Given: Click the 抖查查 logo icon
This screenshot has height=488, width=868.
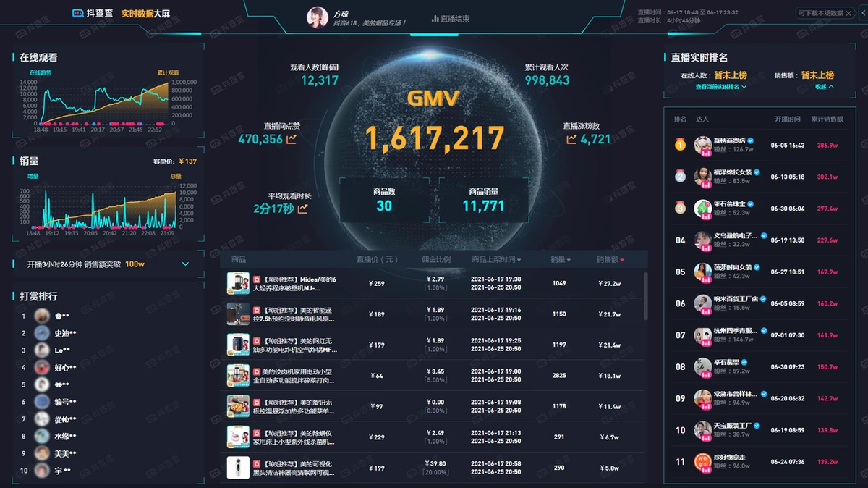Looking at the screenshot, I should [x=78, y=14].
